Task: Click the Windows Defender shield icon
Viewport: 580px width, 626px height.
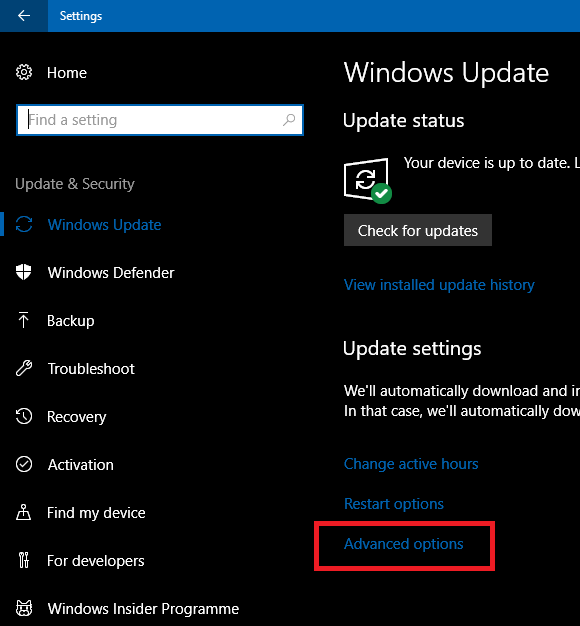Action: (24, 272)
